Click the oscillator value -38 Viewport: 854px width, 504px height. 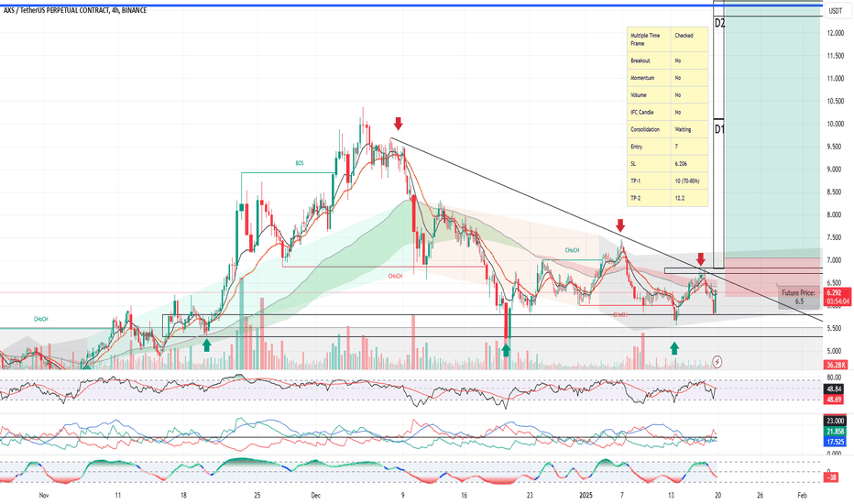(831, 477)
